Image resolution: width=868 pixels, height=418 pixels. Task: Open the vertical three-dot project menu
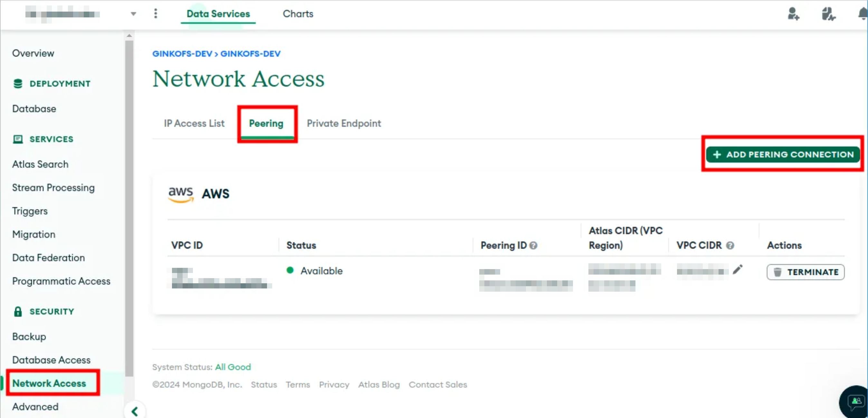pyautogui.click(x=155, y=14)
